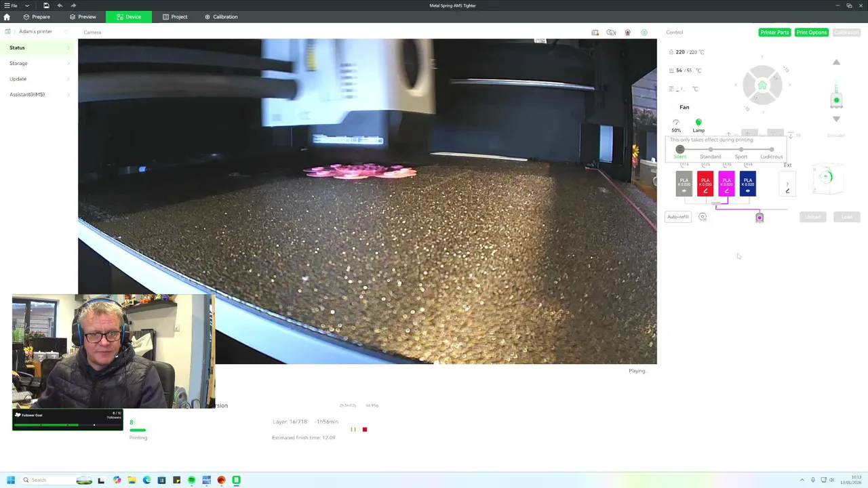Image resolution: width=868 pixels, height=488 pixels.
Task: Click the redo arrow in the title bar
Action: (73, 5)
